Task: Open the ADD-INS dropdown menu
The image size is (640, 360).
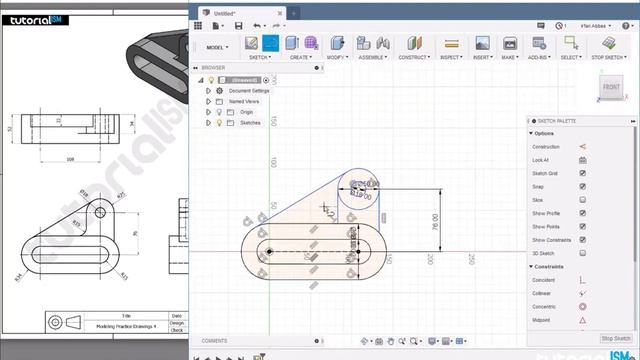Action: coord(539,58)
